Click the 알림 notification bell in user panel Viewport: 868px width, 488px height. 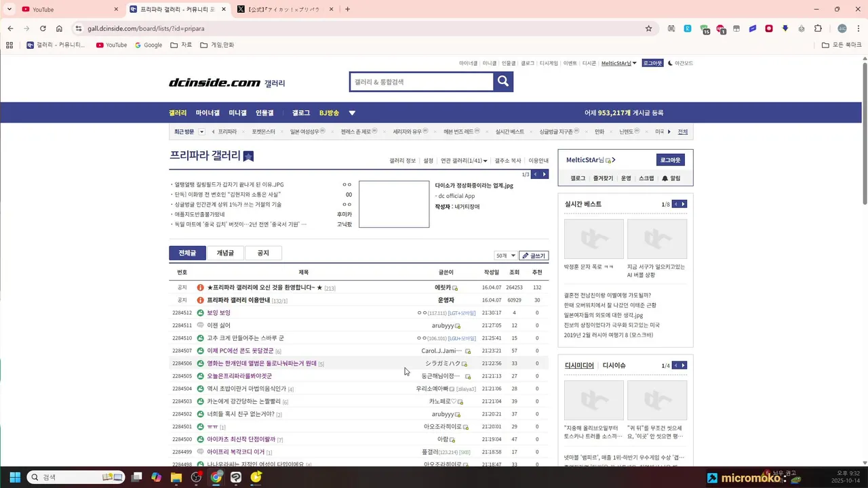[671, 178]
